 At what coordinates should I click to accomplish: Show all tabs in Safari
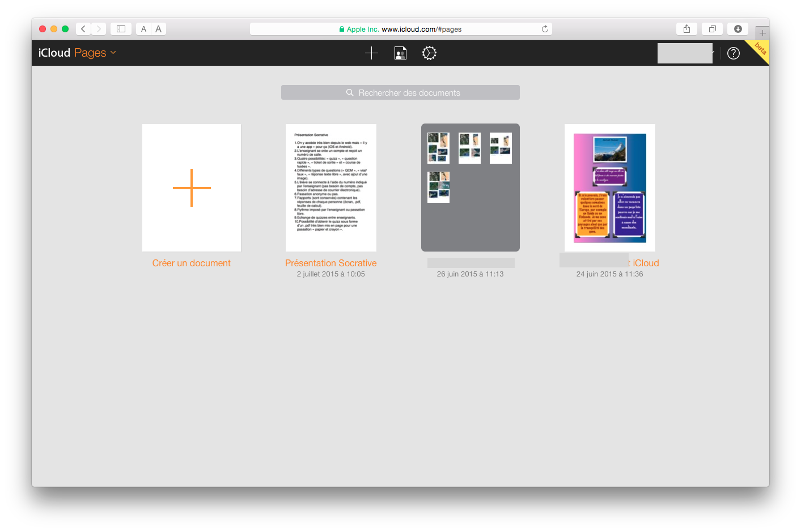point(712,29)
